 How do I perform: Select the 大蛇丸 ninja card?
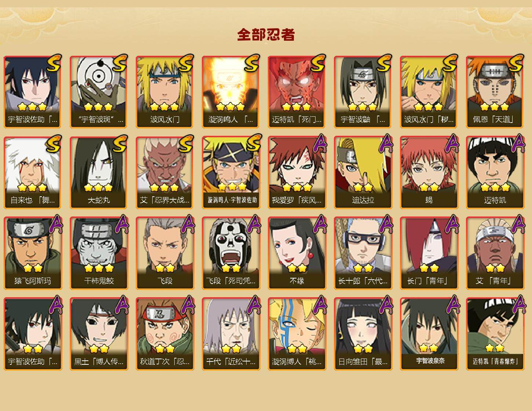pos(98,172)
